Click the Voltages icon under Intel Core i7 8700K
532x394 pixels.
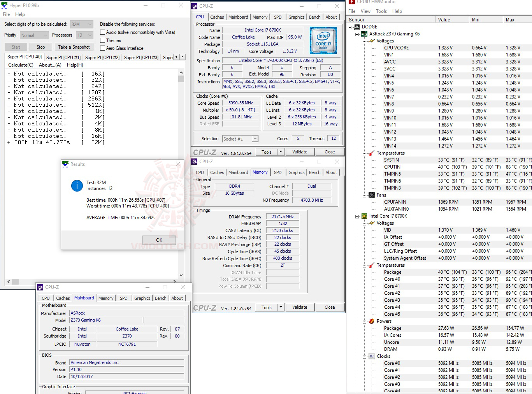coord(371,223)
